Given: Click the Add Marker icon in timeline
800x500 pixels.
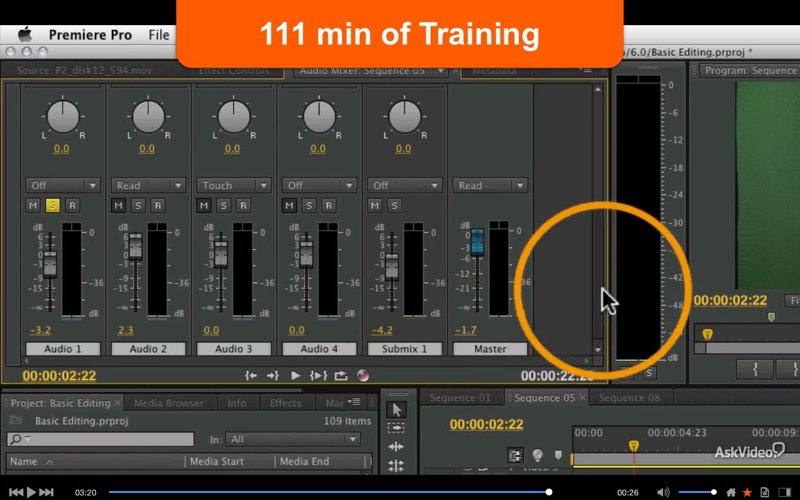Looking at the screenshot, I should (558, 455).
